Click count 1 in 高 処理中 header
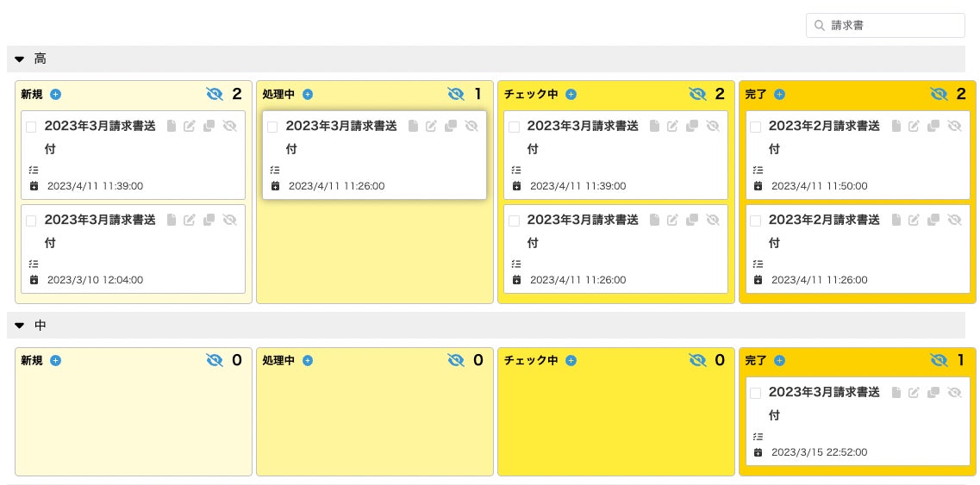980x485 pixels. point(478,95)
